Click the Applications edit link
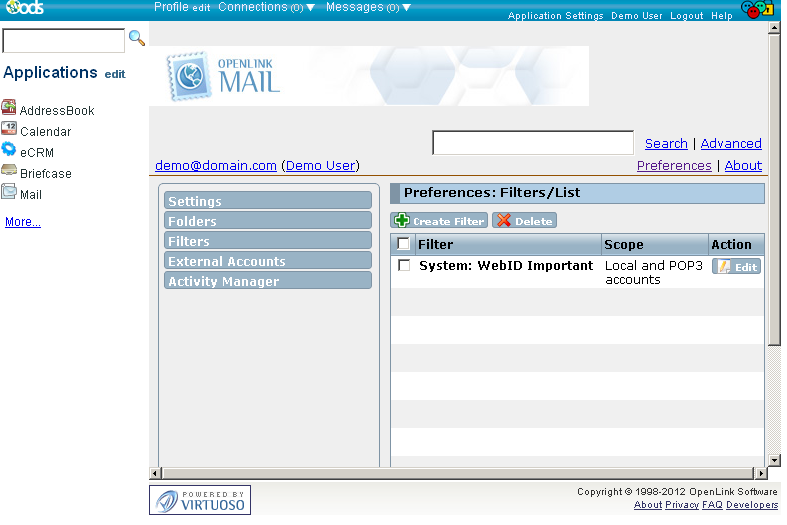This screenshot has height=525, width=787. (x=115, y=74)
